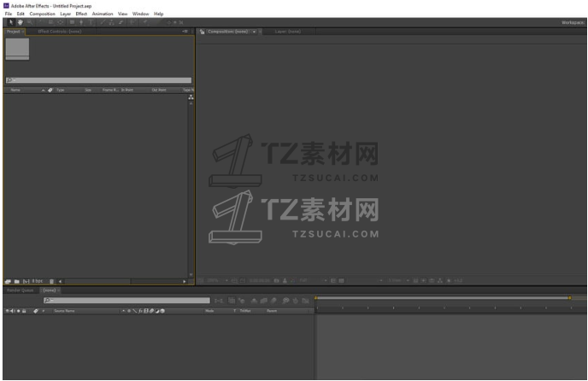The image size is (588, 381).
Task: Select the Selection arrow tool
Action: pyautogui.click(x=11, y=22)
